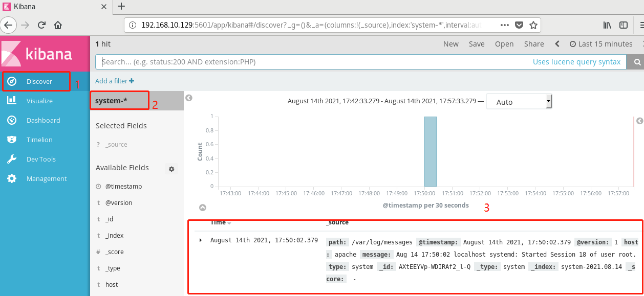Screen dimensions: 644x296
Task: Click the _index available field
Action: 114,236
